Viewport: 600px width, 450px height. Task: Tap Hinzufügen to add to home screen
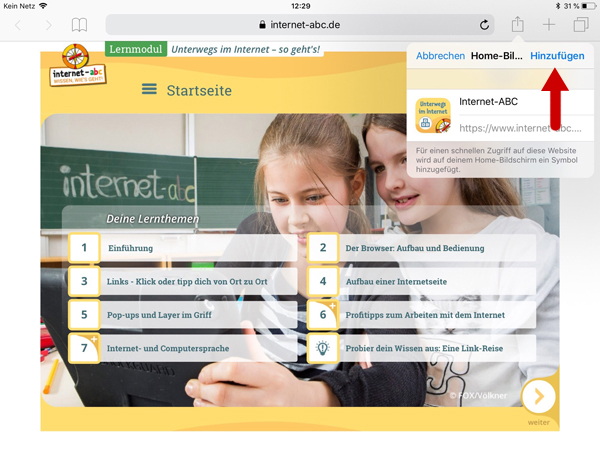tap(557, 56)
